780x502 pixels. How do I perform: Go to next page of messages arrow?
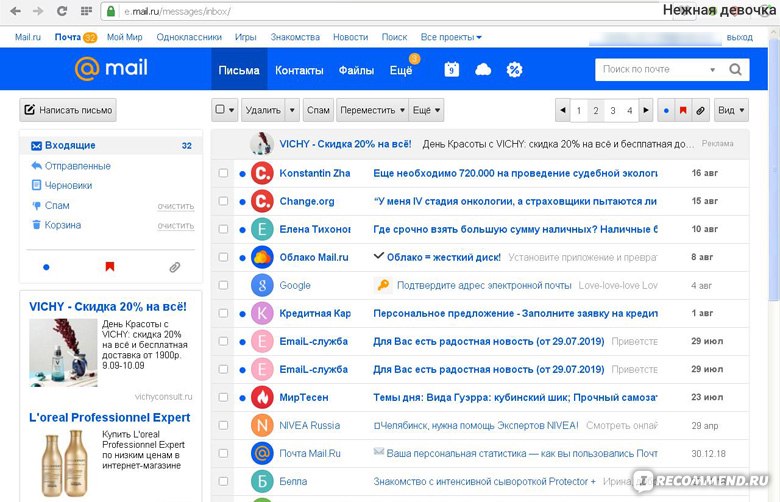coord(646,110)
